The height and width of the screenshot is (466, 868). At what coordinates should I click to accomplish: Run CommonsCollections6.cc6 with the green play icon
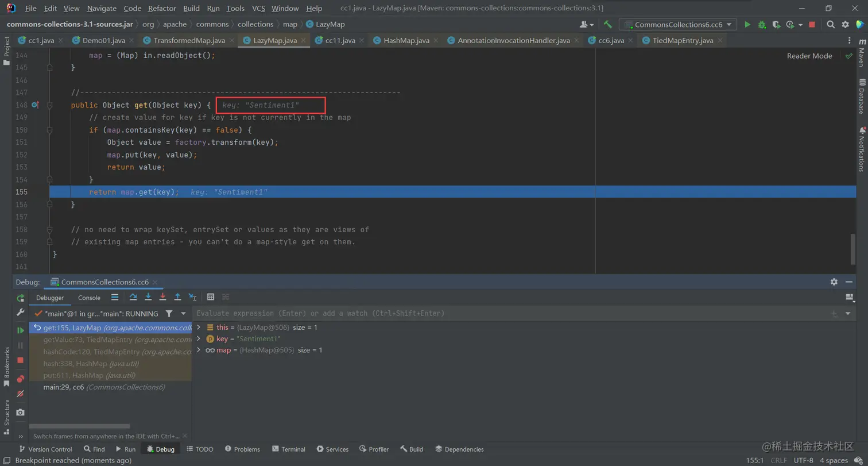tap(747, 25)
